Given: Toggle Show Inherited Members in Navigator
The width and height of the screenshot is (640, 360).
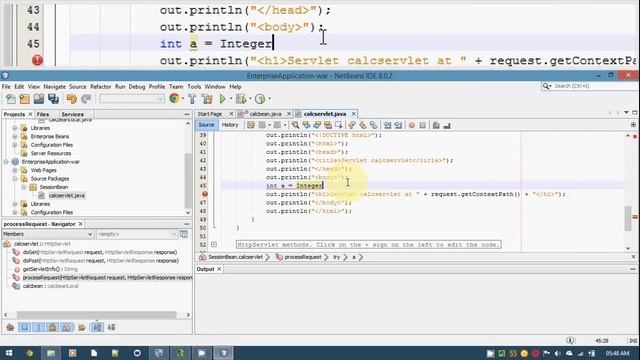Looking at the screenshot, I should 10,327.
